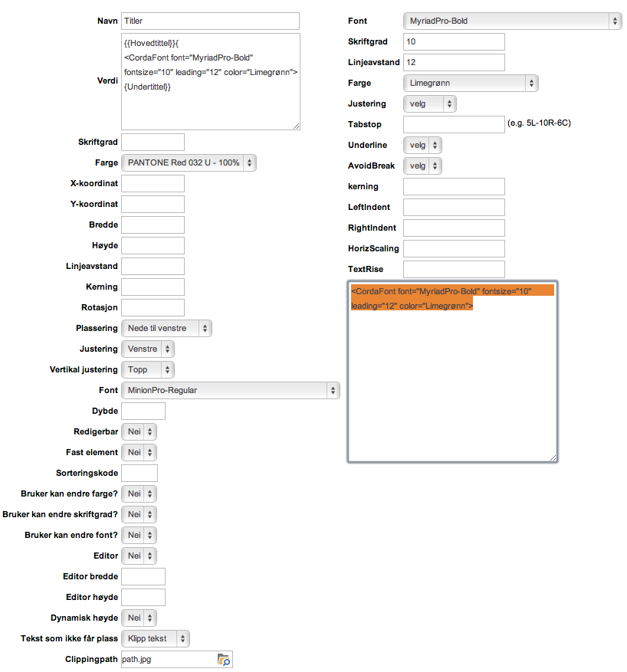
Task: Open the Underline velg dropdown
Action: tap(422, 145)
